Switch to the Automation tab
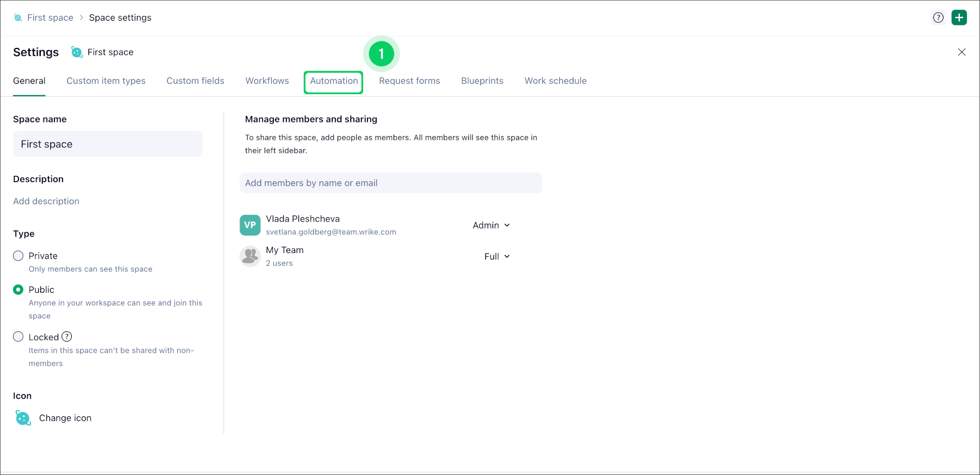The width and height of the screenshot is (980, 475). 334,81
